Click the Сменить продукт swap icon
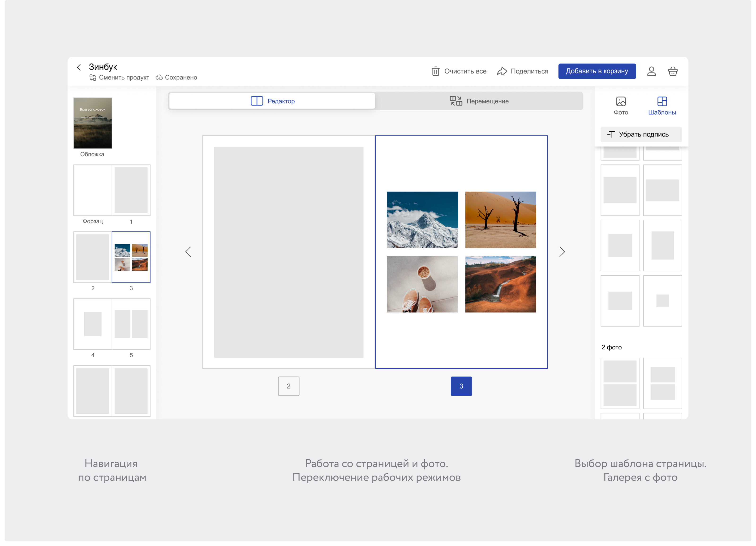The image size is (756, 546). pyautogui.click(x=93, y=77)
